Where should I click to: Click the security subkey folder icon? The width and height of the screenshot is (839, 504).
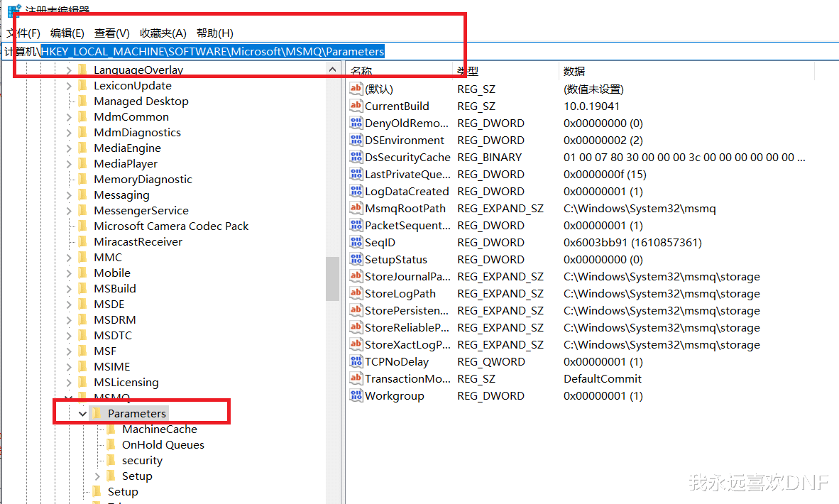111,460
